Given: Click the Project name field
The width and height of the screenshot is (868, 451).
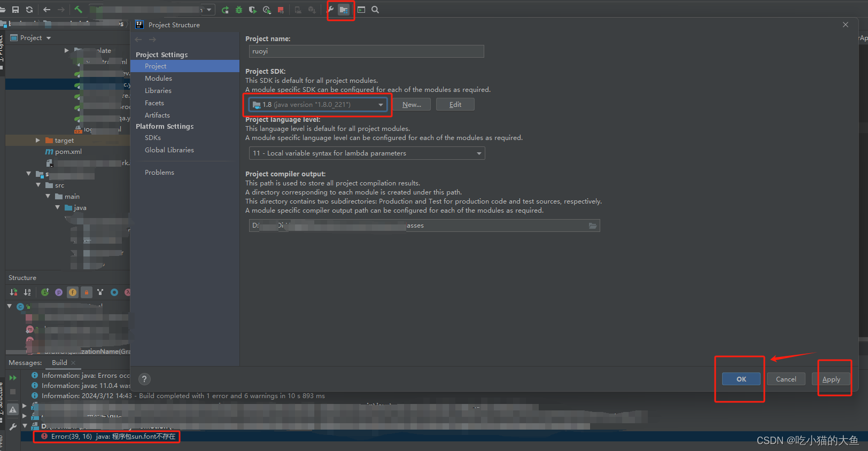Looking at the screenshot, I should click(x=367, y=51).
